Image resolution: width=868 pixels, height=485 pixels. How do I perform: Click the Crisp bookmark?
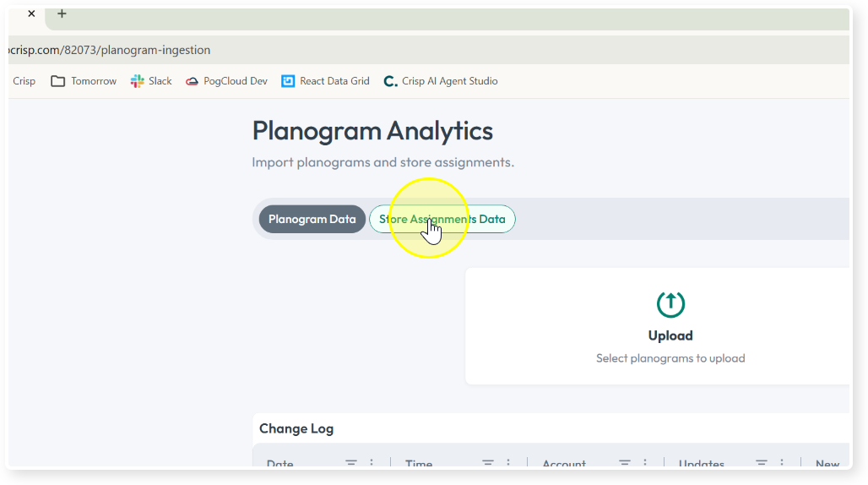24,81
